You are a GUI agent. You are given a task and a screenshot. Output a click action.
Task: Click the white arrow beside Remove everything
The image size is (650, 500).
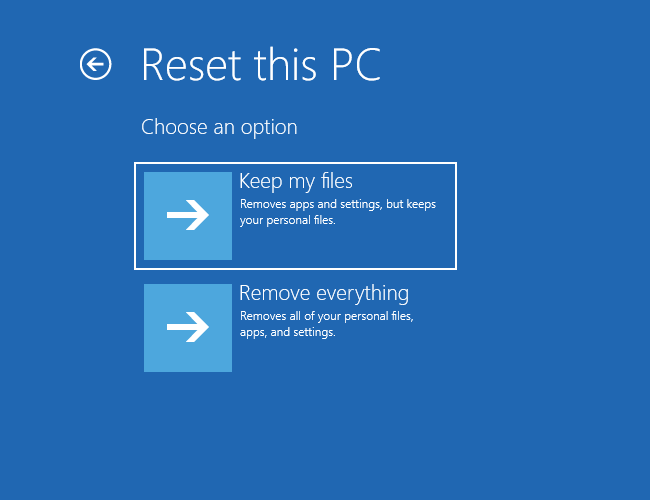point(188,327)
